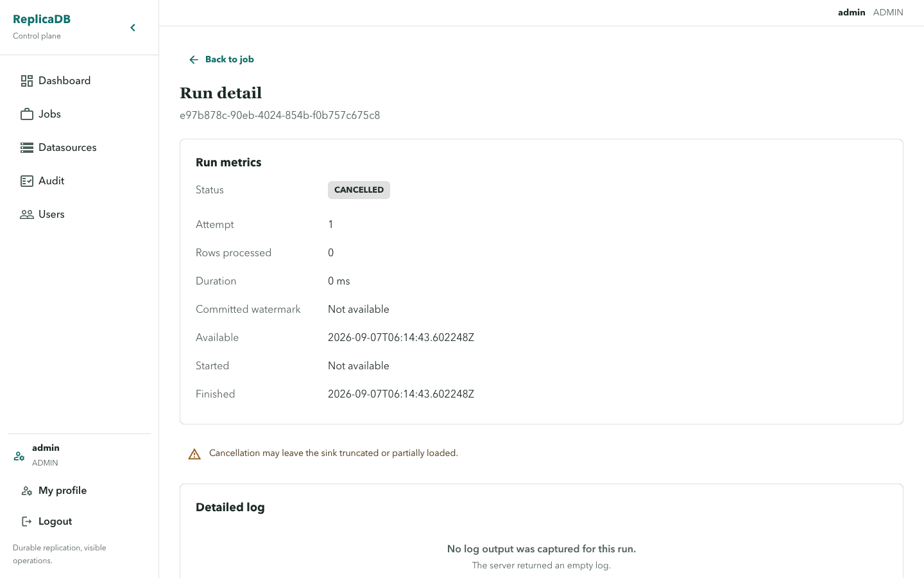Click the Duration label

216,281
